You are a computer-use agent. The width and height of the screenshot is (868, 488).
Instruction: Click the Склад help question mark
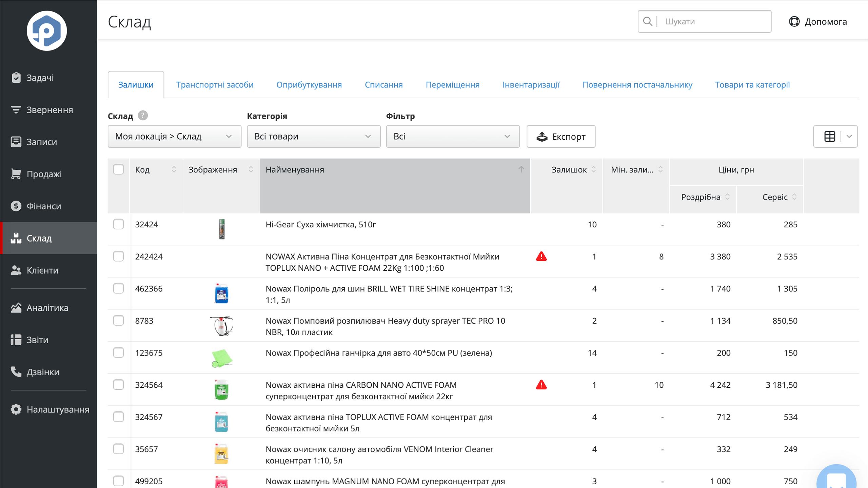click(143, 116)
